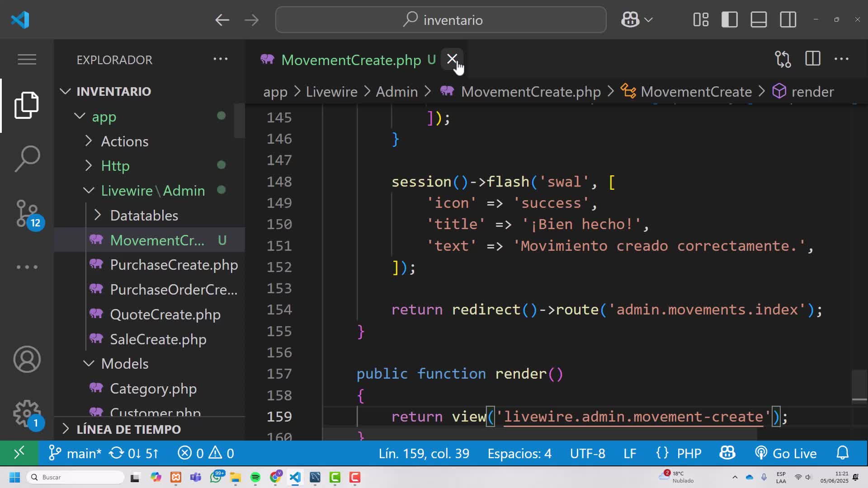Click the MovementCreate class breadcrumb
Screen dimensions: 868x488
(686, 92)
